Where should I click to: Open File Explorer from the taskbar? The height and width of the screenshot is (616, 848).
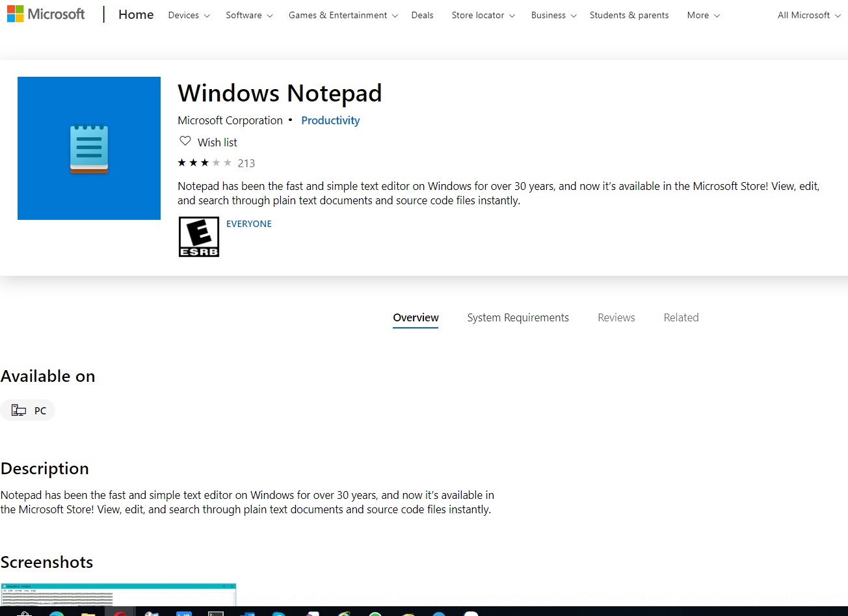click(x=88, y=612)
